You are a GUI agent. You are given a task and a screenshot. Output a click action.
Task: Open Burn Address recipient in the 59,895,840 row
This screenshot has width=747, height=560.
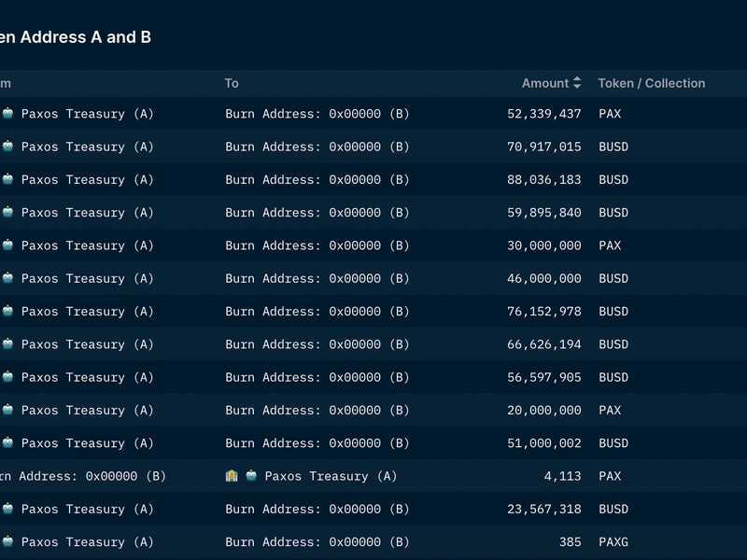click(317, 213)
